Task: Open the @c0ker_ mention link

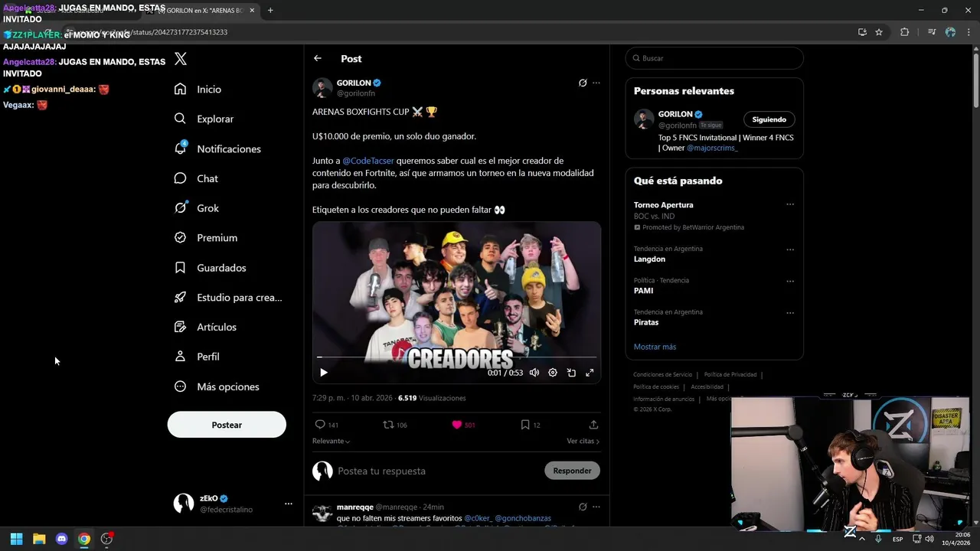Action: [x=477, y=518]
